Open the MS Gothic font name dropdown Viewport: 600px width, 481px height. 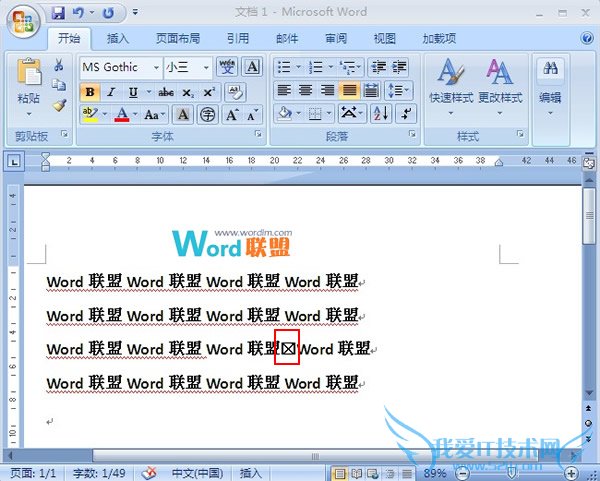click(x=156, y=68)
